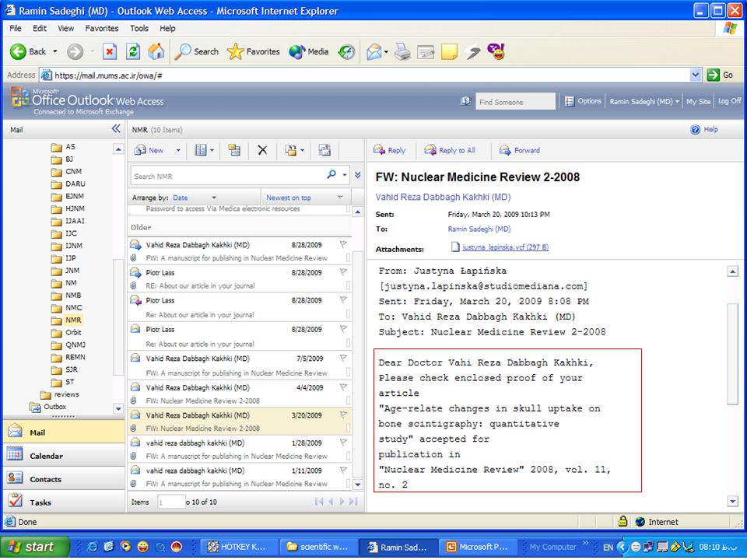The image size is (747, 560).
Task: Click the IE Print icon
Action: pos(402,51)
